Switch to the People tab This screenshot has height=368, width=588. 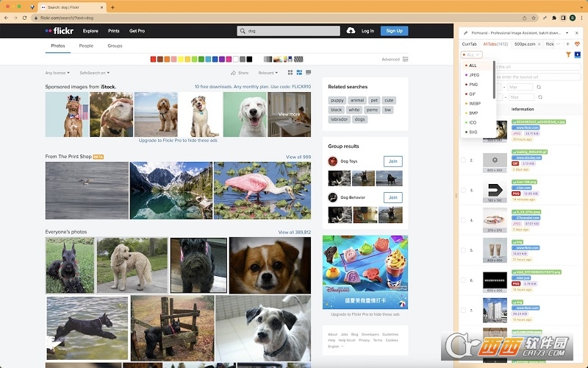pos(86,46)
